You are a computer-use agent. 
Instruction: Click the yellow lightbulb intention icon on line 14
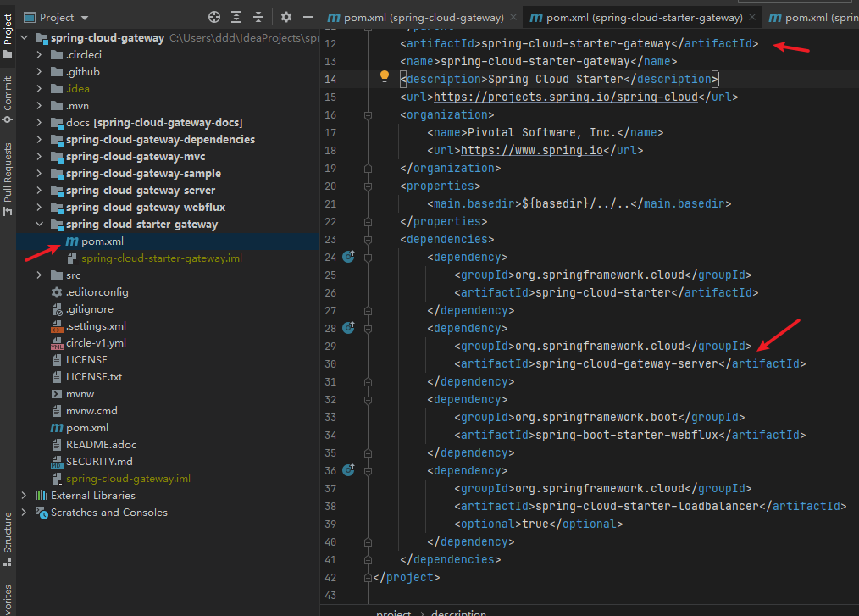(384, 77)
